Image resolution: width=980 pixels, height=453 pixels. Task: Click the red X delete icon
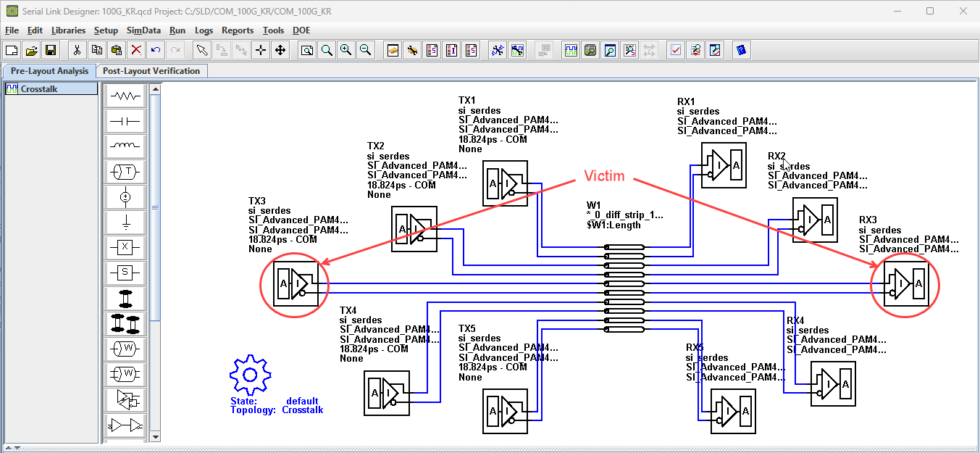click(x=135, y=50)
